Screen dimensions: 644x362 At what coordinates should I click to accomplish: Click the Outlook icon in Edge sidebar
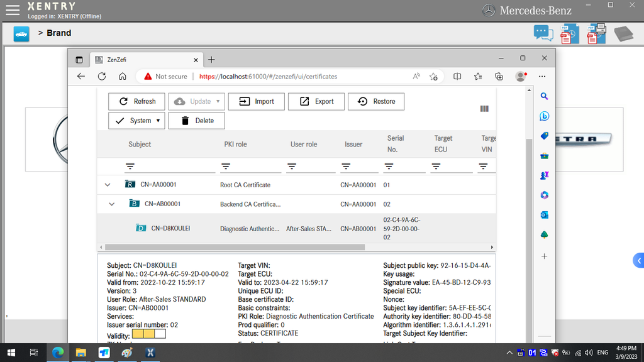pyautogui.click(x=545, y=215)
